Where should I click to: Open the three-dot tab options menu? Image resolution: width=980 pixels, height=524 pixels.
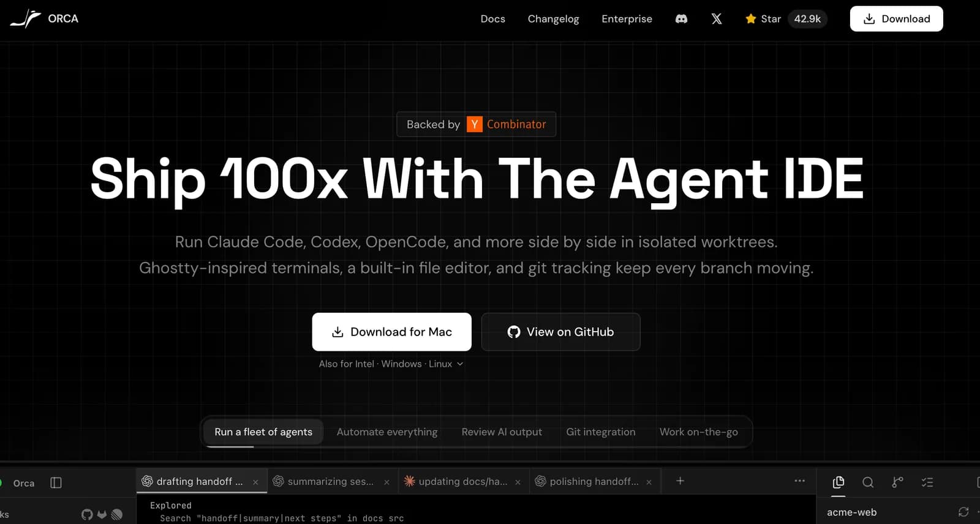pos(800,481)
